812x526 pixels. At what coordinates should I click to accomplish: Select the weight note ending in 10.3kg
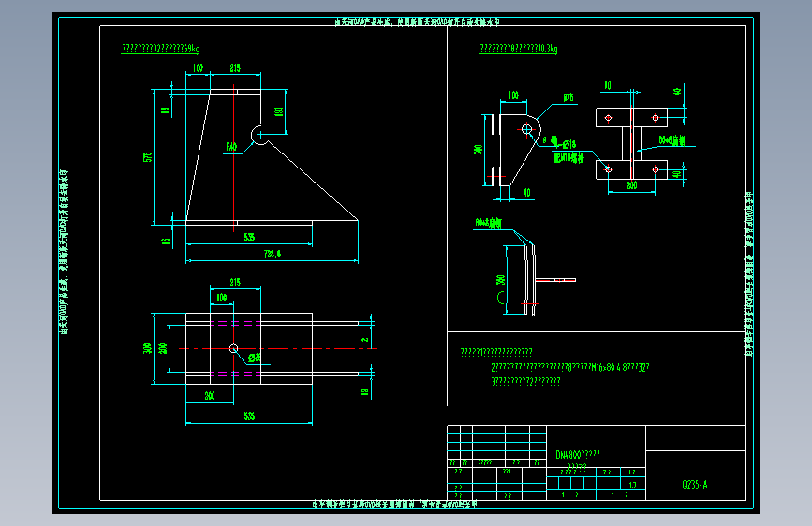pyautogui.click(x=518, y=48)
